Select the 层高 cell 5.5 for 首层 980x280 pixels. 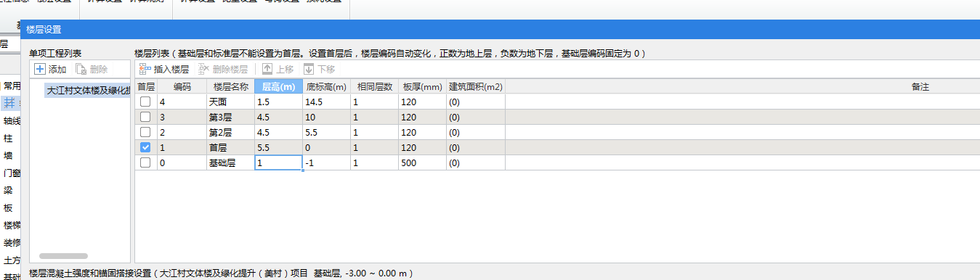point(278,147)
